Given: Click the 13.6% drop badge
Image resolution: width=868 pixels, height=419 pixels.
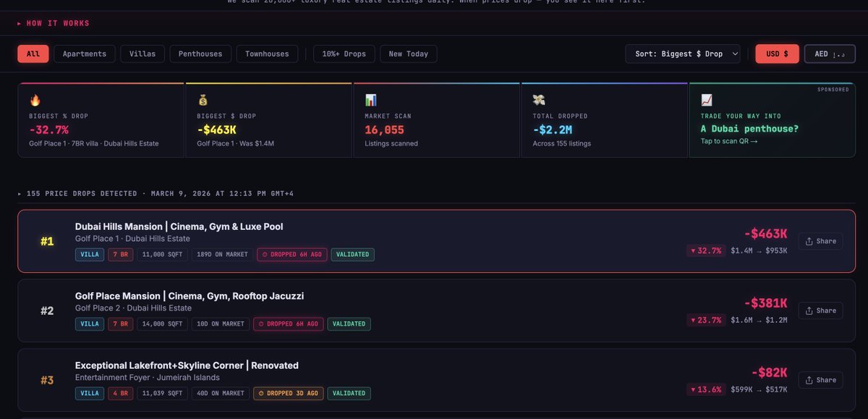Looking at the screenshot, I should click(x=706, y=389).
